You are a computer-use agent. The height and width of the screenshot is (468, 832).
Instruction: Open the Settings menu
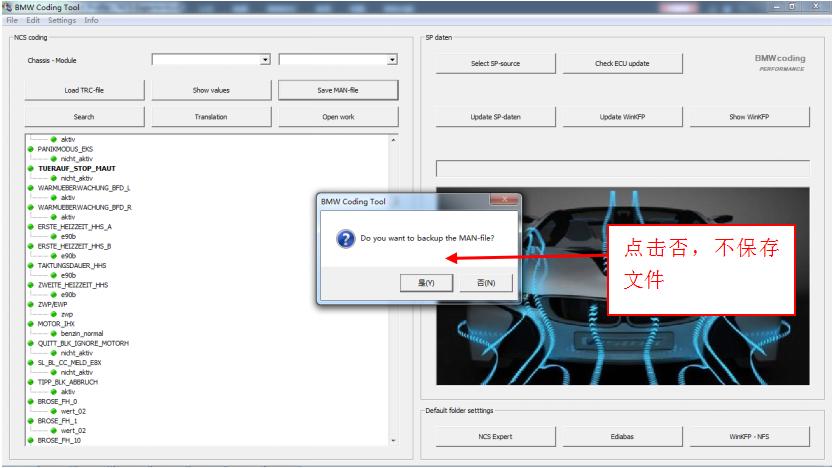coord(62,20)
